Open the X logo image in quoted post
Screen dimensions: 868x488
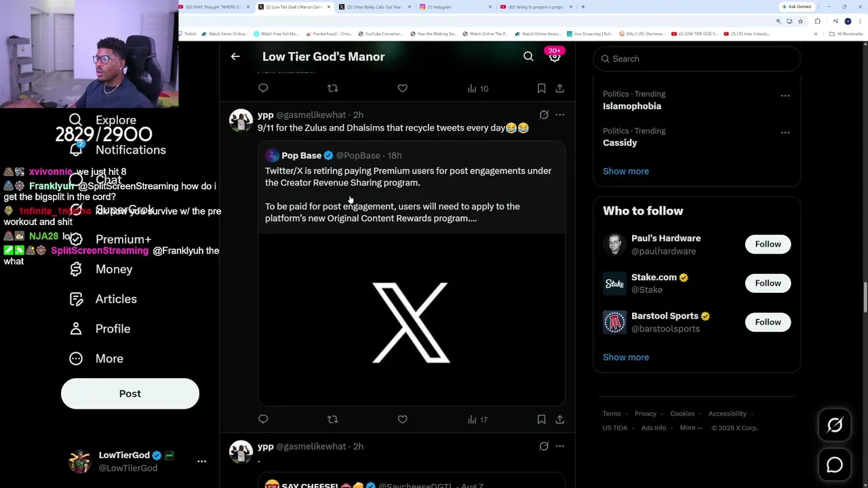pos(411,320)
